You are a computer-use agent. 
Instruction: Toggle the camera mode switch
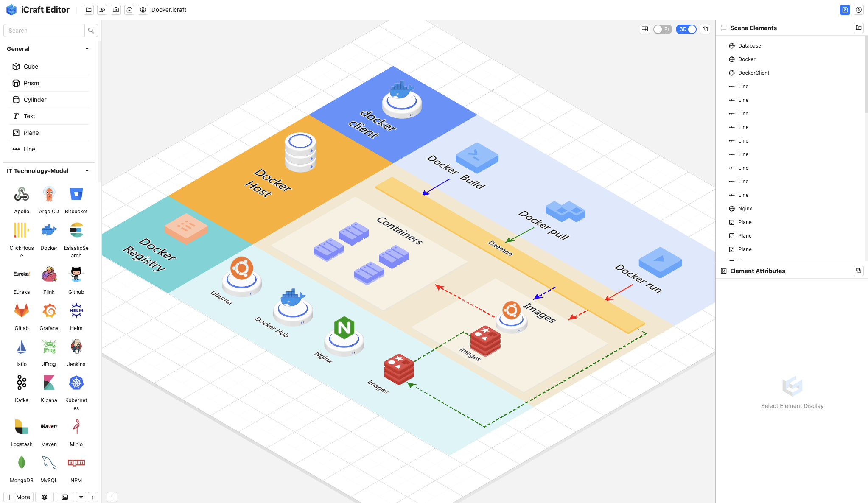[663, 29]
